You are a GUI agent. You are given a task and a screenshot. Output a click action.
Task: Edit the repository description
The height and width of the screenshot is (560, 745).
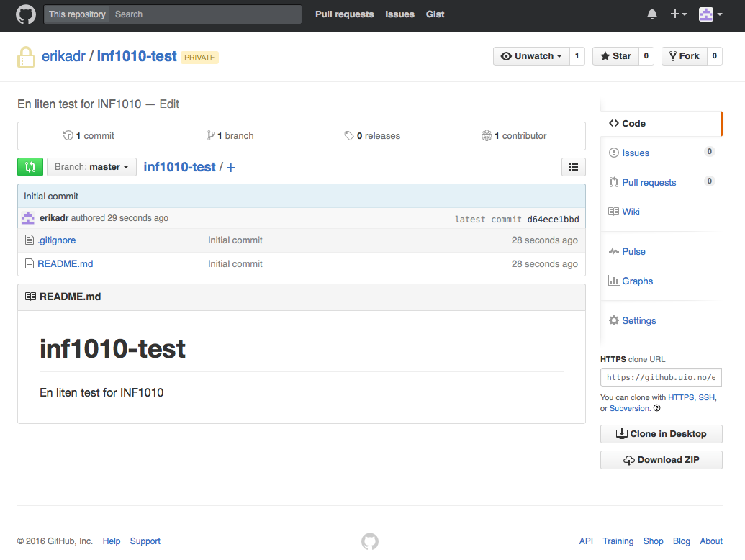click(169, 104)
